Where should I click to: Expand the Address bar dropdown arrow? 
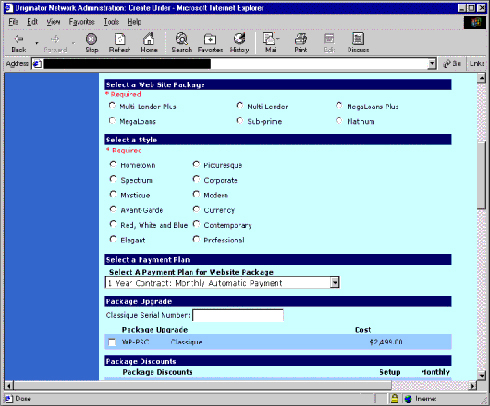(x=432, y=63)
